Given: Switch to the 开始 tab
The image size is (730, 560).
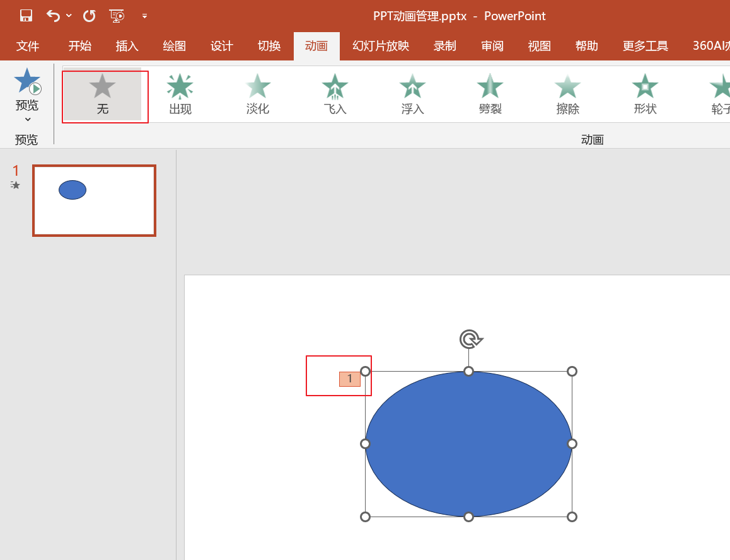Looking at the screenshot, I should tap(80, 46).
